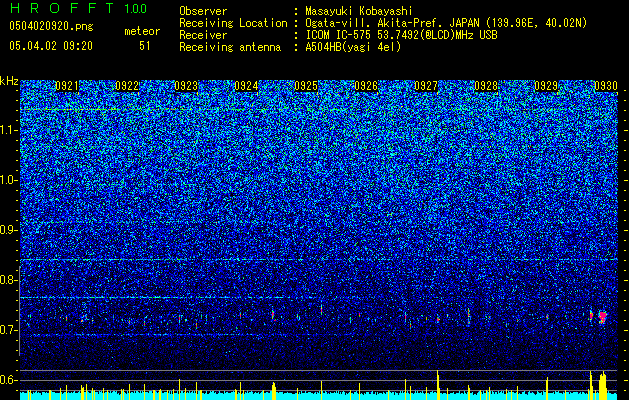The image size is (629, 400).
Task: Click the 1.0 kHz axis label
Action: (8, 180)
